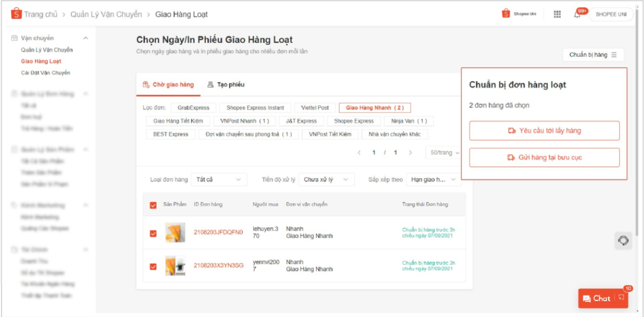Open the Tiến độ xử lý dropdown
The height and width of the screenshot is (317, 644).
click(326, 179)
